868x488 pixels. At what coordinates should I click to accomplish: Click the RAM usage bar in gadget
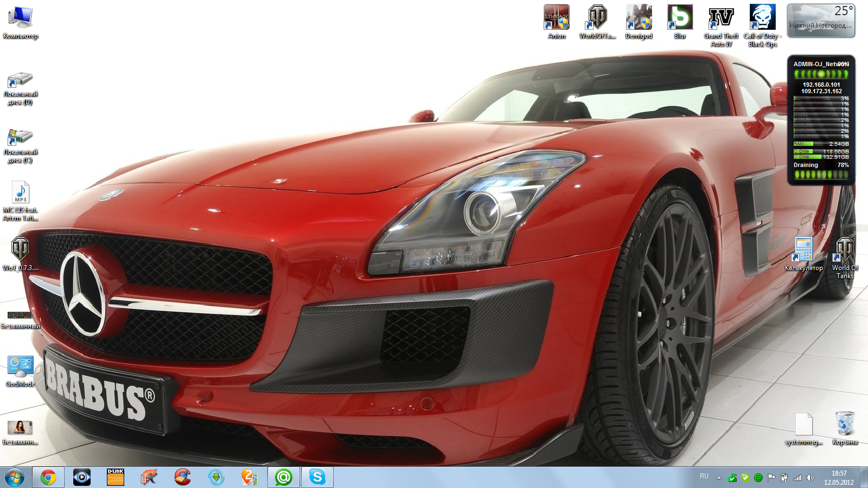click(821, 144)
